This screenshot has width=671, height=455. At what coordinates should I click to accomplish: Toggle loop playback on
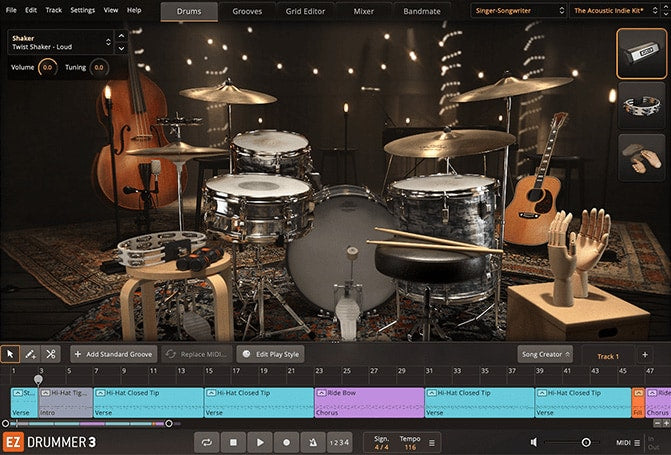[x=207, y=441]
